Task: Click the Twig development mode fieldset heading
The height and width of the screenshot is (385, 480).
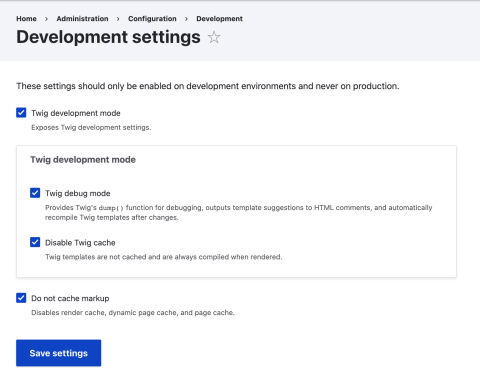Action: click(83, 160)
